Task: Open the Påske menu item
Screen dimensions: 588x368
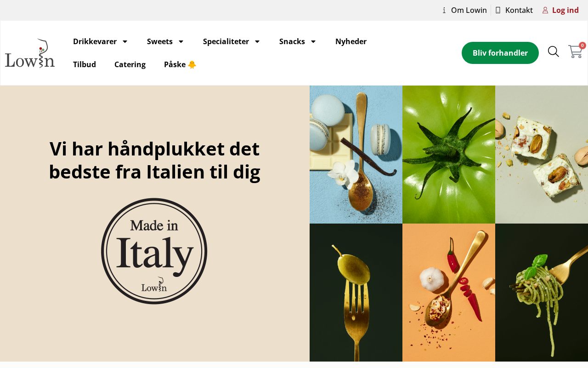Action: point(180,64)
